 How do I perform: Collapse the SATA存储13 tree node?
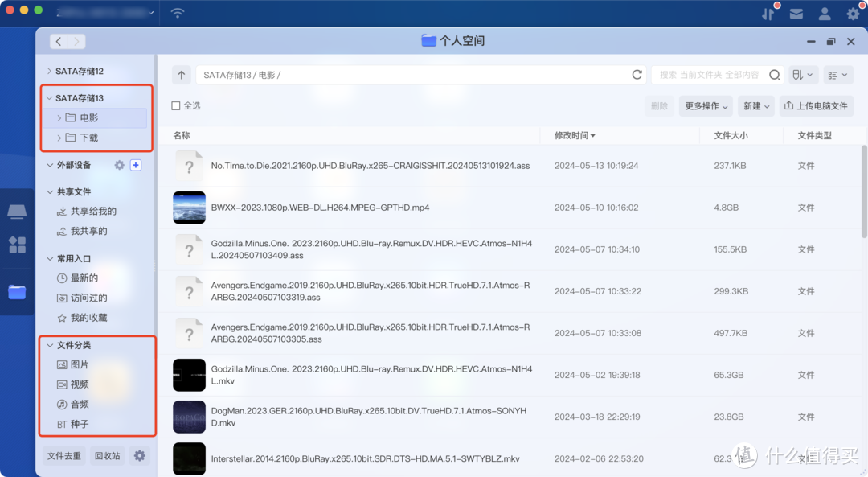coord(49,98)
